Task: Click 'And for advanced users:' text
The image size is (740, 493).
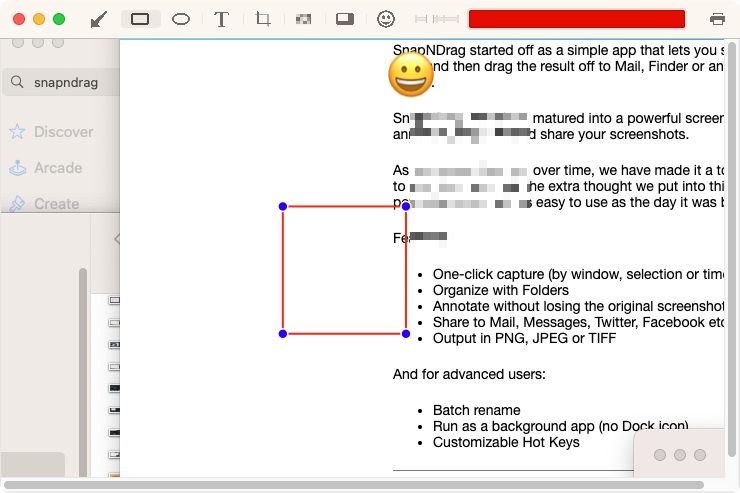Action: [x=469, y=374]
